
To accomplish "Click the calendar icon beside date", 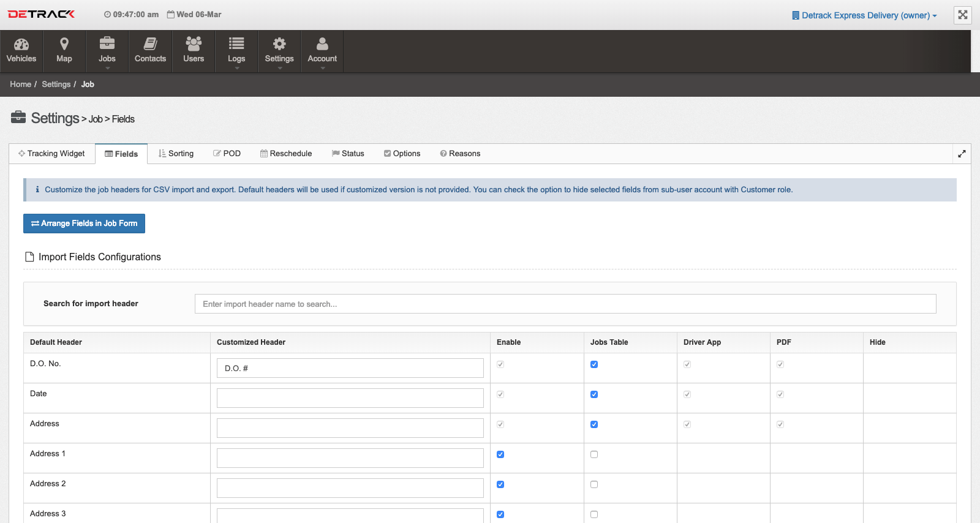I will [x=171, y=14].
